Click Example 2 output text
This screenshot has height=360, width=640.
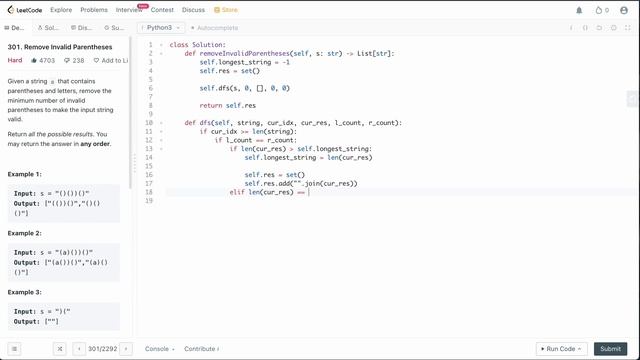pos(60,267)
